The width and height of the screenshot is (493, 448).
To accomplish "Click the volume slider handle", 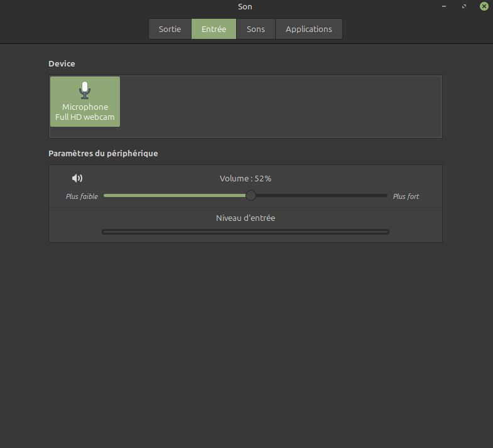I will [x=251, y=196].
